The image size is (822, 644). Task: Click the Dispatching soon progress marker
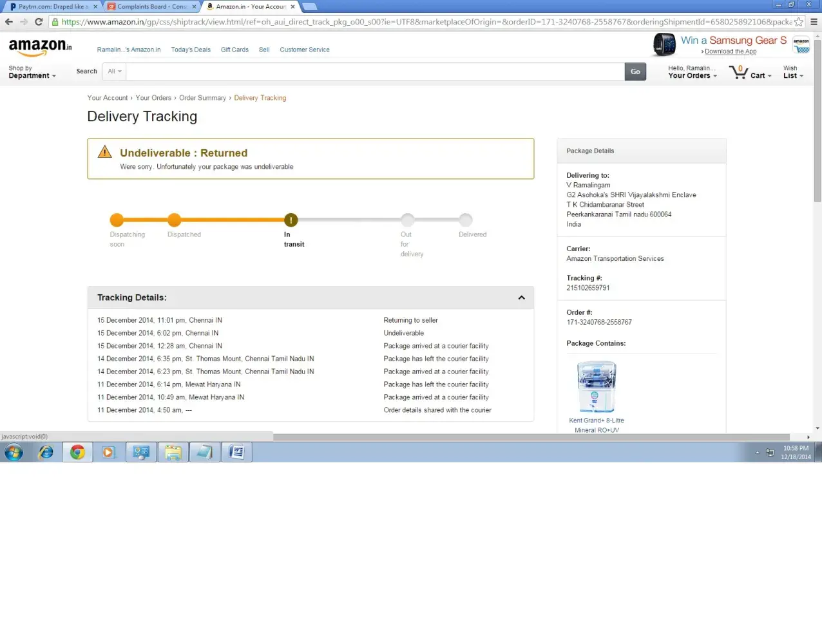[x=117, y=220]
